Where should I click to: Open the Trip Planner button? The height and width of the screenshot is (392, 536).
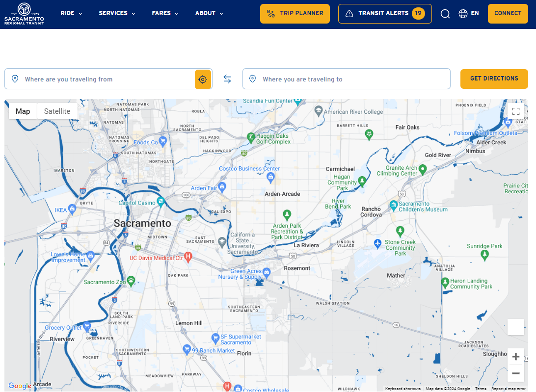tap(295, 14)
